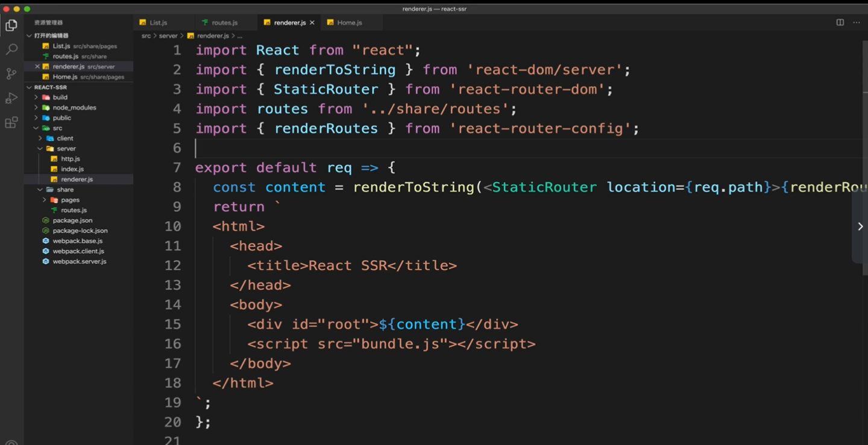Screen dimensions: 868x445
Task: Open Home.js from open editors list
Action: (x=79, y=76)
